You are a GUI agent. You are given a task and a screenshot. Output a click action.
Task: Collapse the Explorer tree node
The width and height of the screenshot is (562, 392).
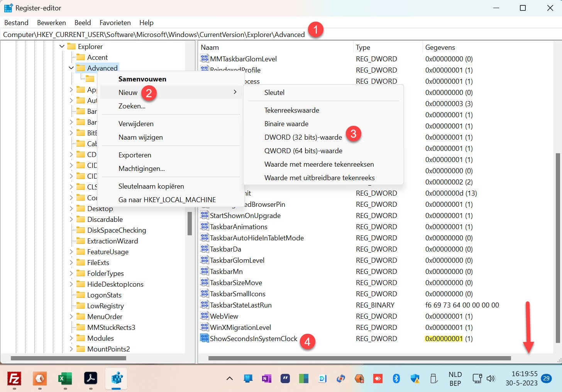click(x=62, y=46)
